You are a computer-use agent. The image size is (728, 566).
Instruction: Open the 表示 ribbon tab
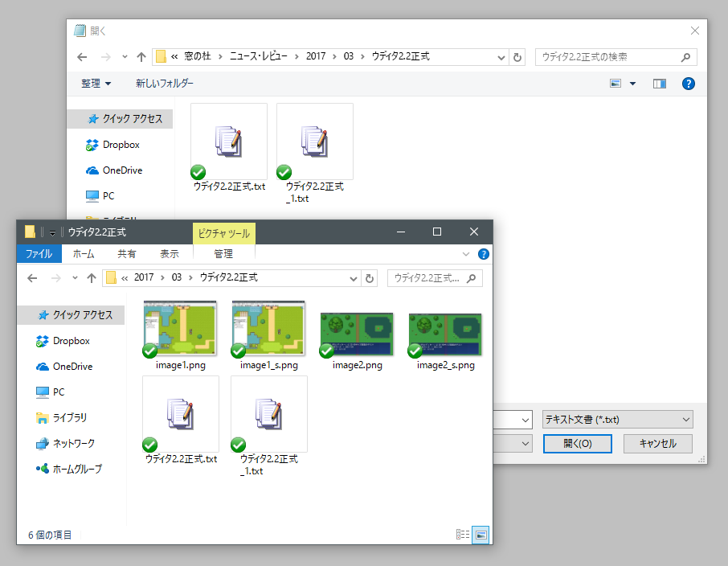pyautogui.click(x=170, y=254)
